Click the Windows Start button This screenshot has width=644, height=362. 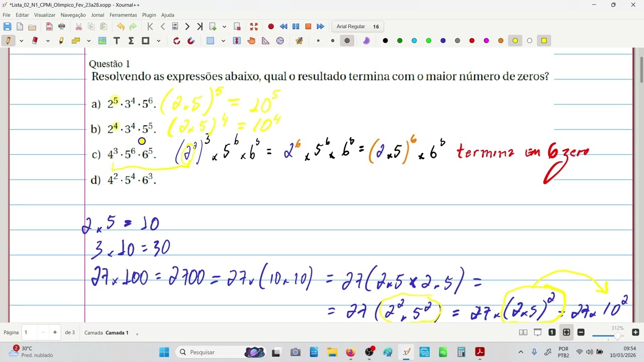[x=164, y=352]
